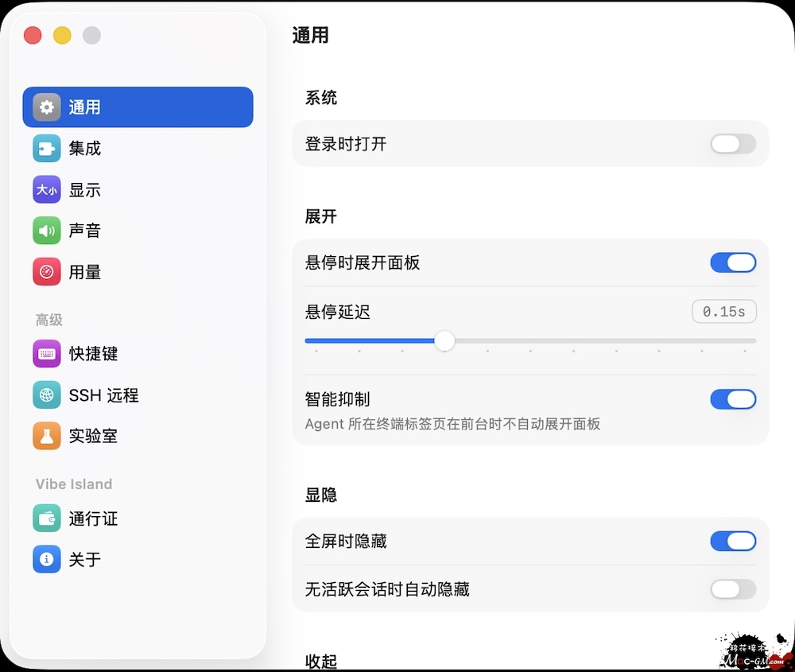
Task: Disable the 智能抑制 switch
Action: [x=732, y=399]
